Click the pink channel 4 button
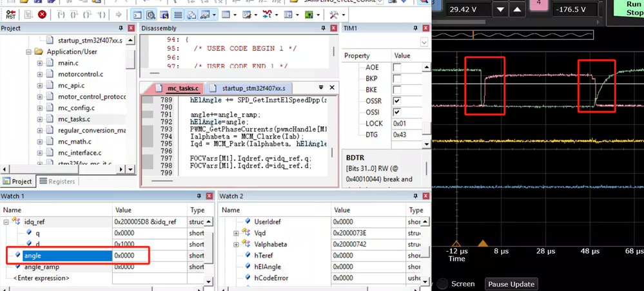The width and height of the screenshot is (644, 291). 538,4
